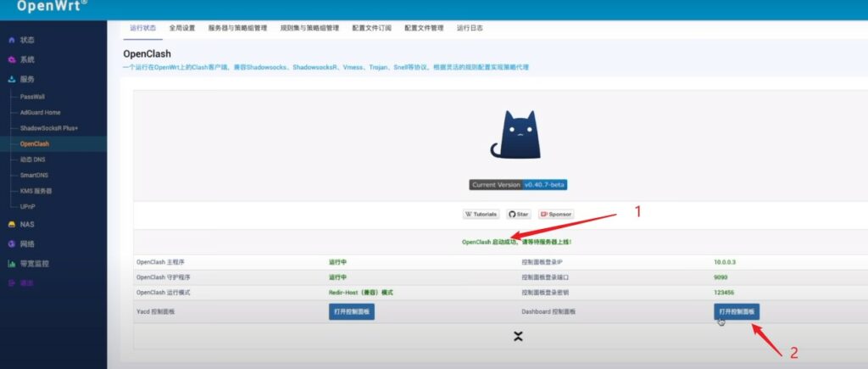The height and width of the screenshot is (369, 868).
Task: Open the Tutorials wiki button
Action: click(x=481, y=215)
